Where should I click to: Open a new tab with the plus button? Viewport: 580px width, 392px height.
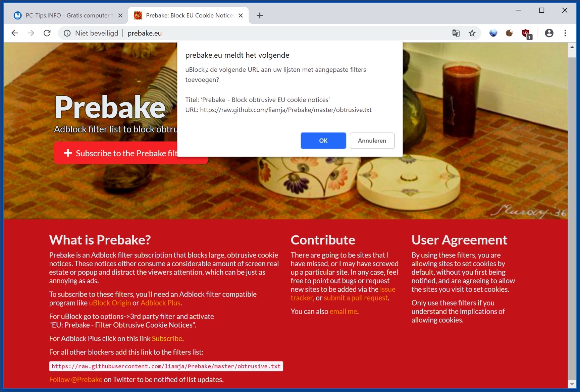pyautogui.click(x=260, y=15)
